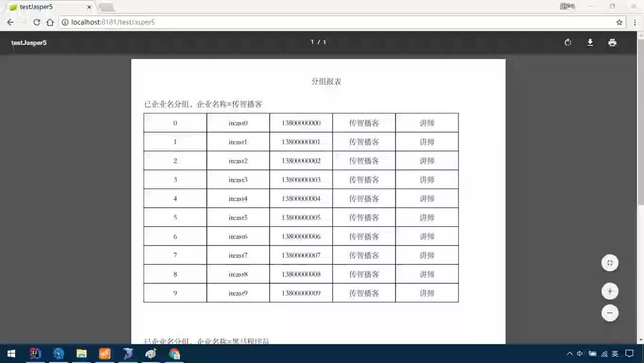This screenshot has height=363, width=644.
Task: Click the cell 13800000007
Action: point(301,255)
